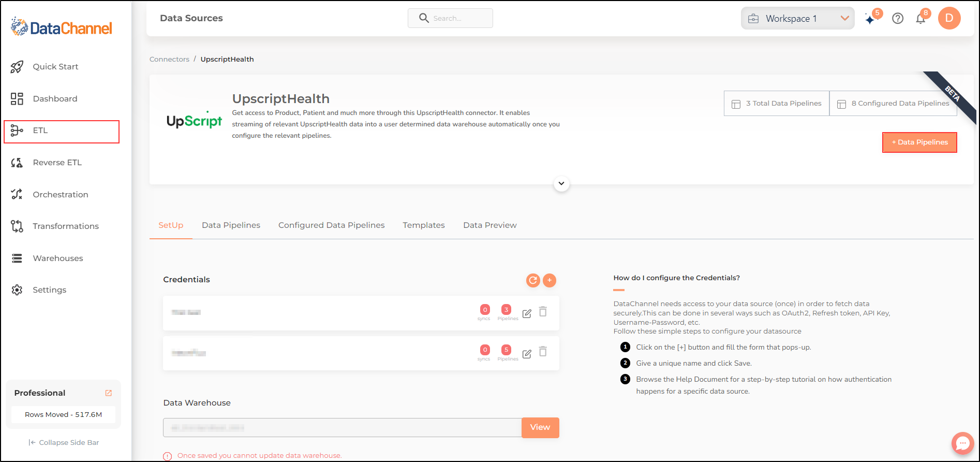Click the Reverse ETL icon
The image size is (980, 462).
(x=17, y=163)
